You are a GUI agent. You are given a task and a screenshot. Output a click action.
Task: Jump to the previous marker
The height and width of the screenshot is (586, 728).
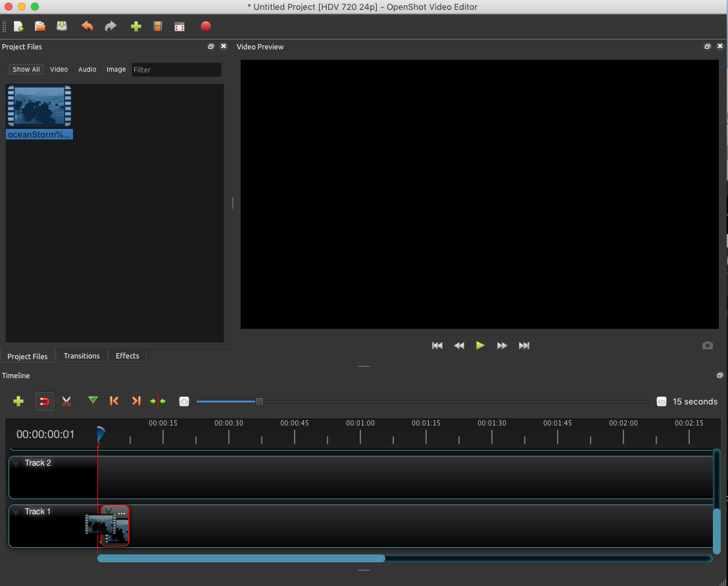[114, 401]
